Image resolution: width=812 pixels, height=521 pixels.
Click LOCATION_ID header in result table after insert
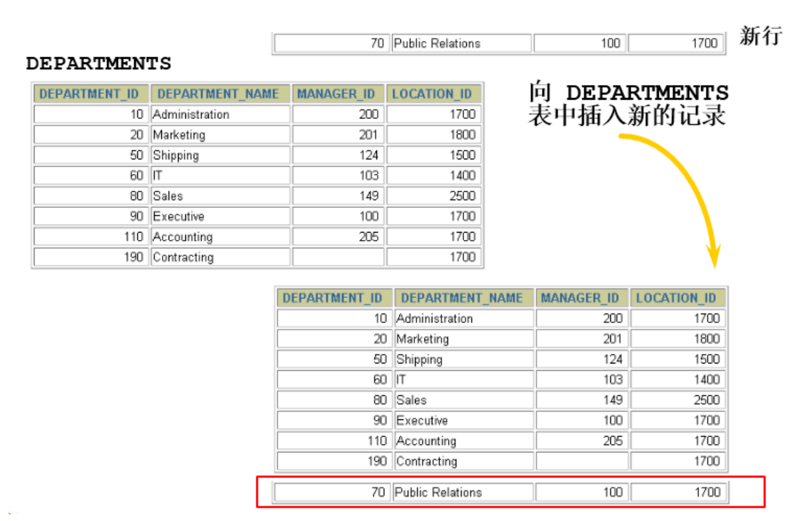click(x=678, y=298)
